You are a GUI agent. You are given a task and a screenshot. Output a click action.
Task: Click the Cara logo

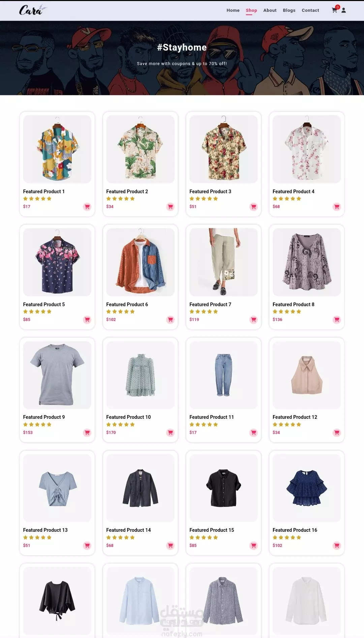32,10
